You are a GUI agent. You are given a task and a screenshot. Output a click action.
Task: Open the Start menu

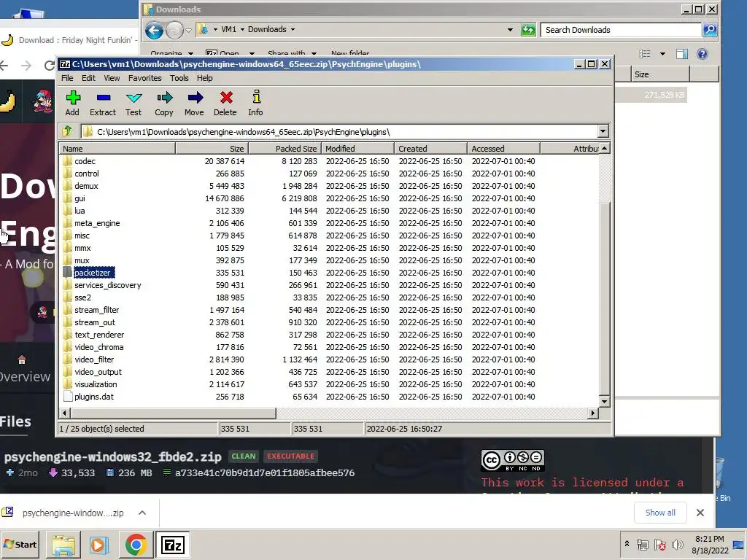[20, 544]
